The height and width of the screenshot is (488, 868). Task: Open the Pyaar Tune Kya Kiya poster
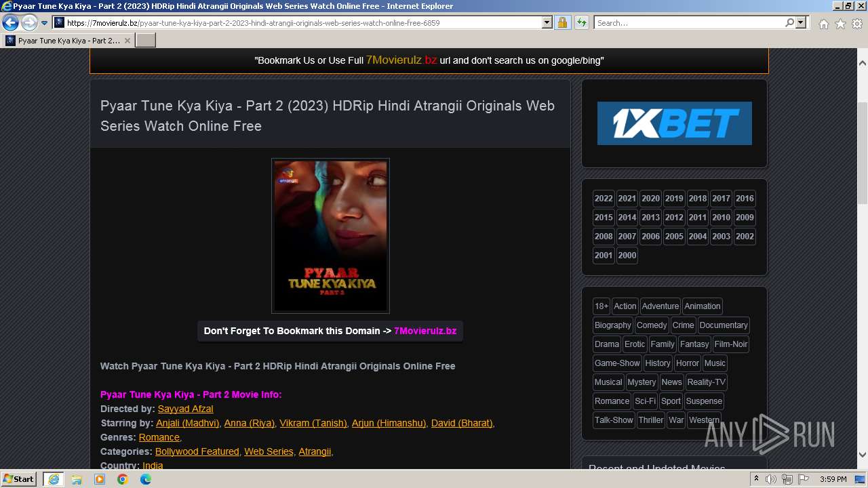point(330,236)
